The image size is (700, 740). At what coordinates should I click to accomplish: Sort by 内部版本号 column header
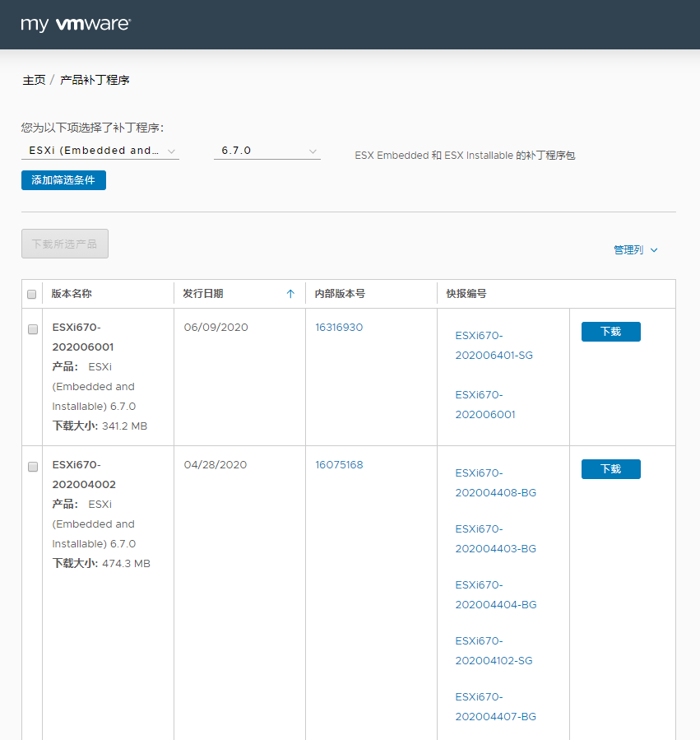(x=340, y=294)
